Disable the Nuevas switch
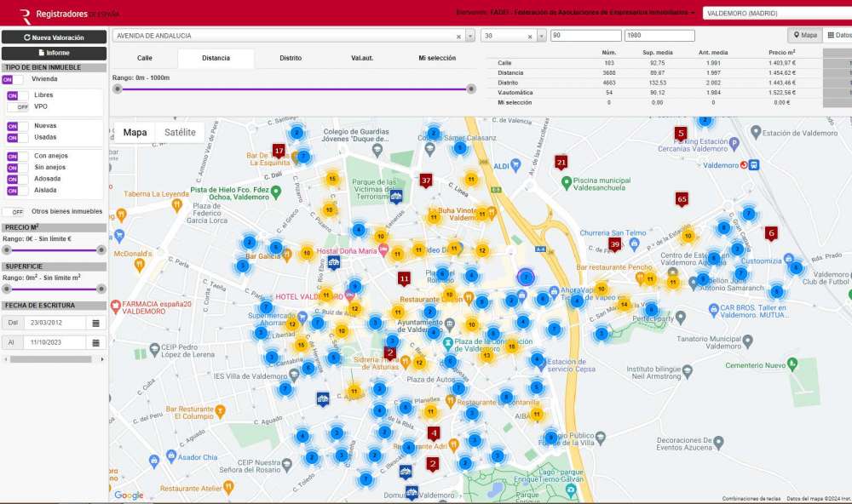Screen dimensions: 852x504 (17, 126)
